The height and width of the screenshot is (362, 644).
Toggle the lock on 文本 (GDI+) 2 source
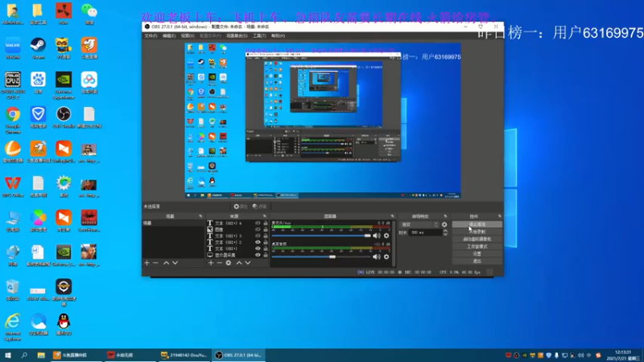266,242
